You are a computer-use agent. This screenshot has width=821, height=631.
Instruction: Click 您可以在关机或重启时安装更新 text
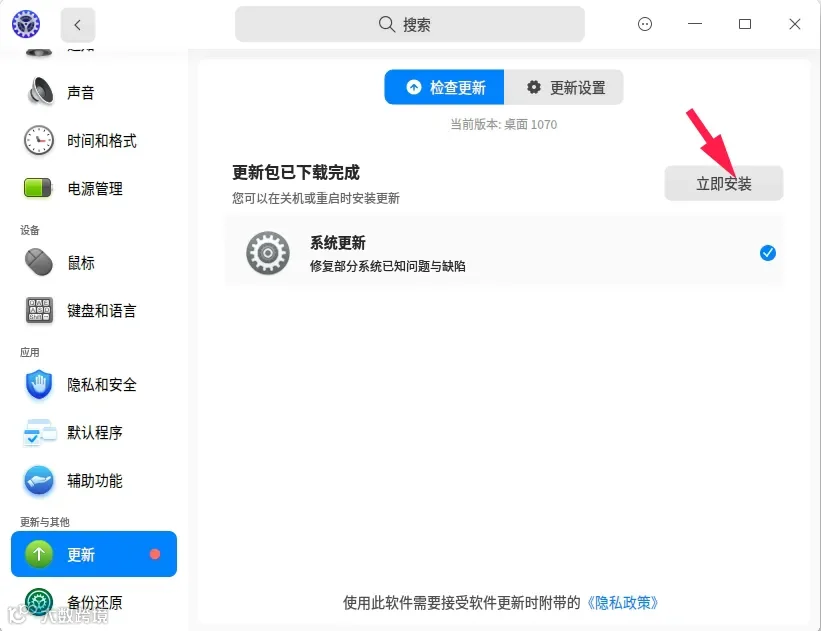tap(316, 198)
